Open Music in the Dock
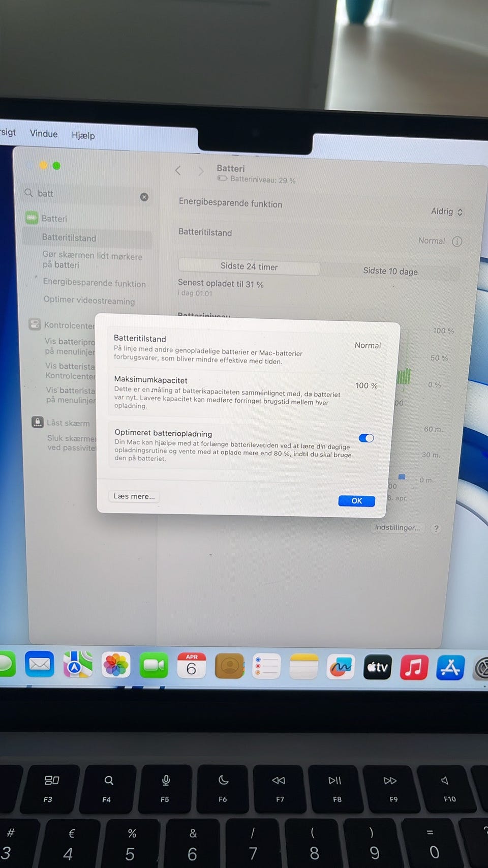Screen dimensions: 488x868 tap(414, 667)
